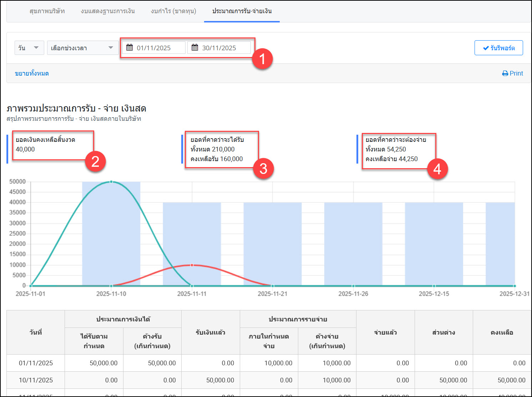Select the งบกำไร (ขาดทุน) tab
The height and width of the screenshot is (397, 532).
[173, 11]
